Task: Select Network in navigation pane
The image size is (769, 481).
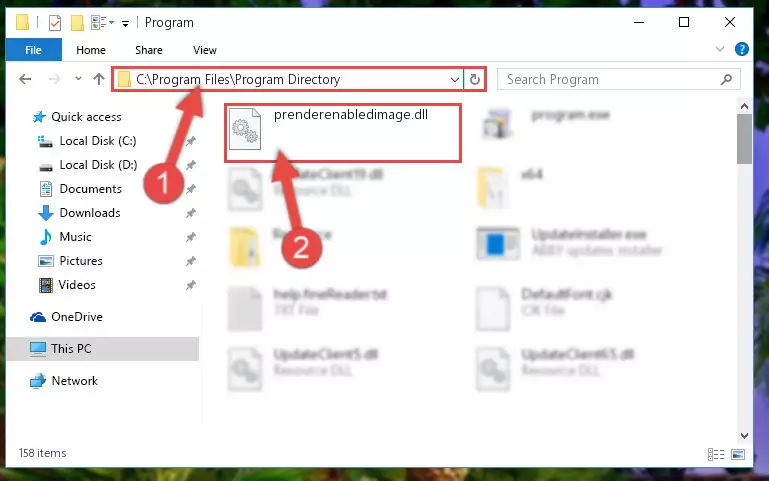Action: tap(75, 380)
